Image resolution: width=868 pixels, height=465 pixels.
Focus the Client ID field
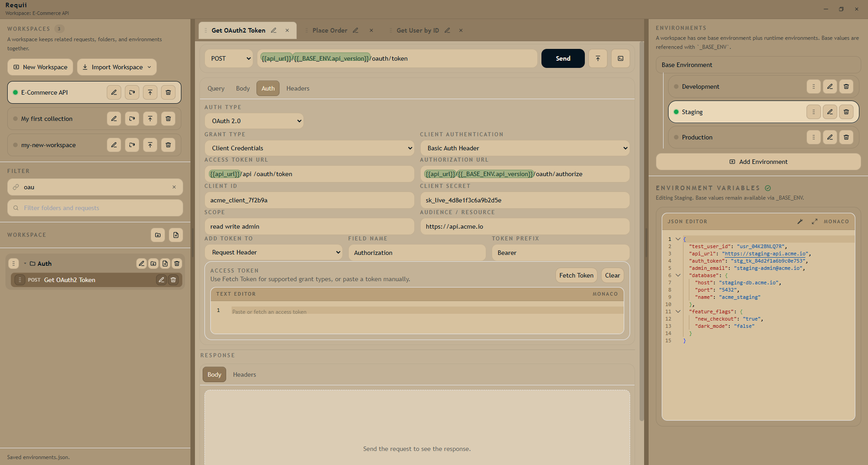(309, 200)
